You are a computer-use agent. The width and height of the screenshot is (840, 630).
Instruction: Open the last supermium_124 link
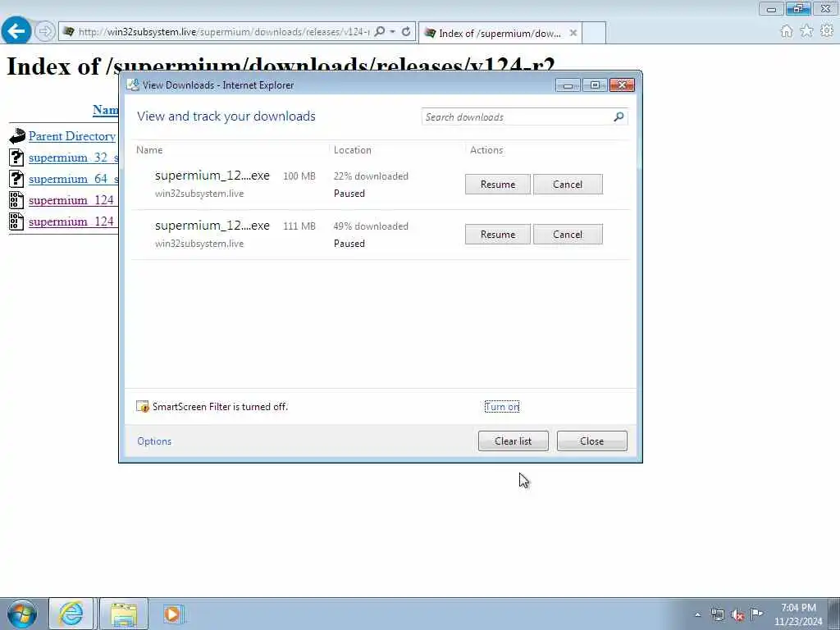(x=73, y=221)
